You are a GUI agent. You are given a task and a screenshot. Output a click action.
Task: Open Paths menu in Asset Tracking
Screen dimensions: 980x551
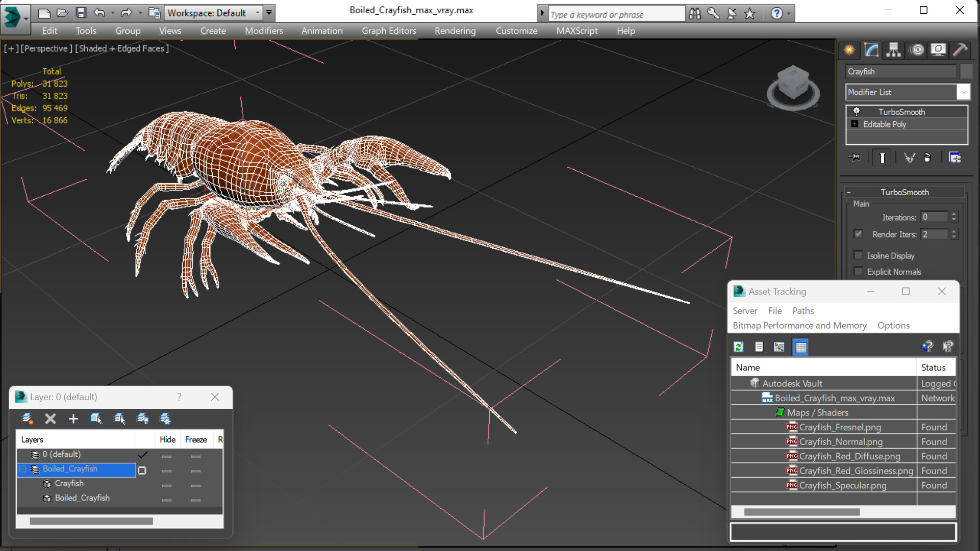coord(803,310)
